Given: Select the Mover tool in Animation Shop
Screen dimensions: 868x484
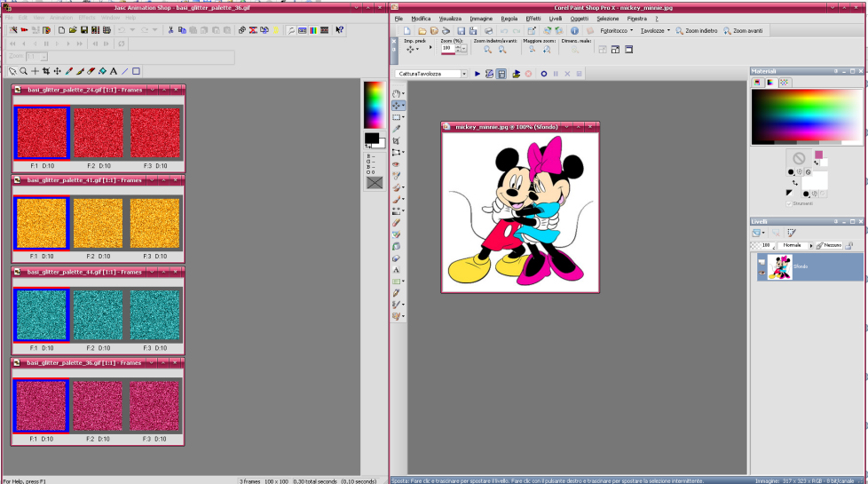Looking at the screenshot, I should click(x=57, y=71).
